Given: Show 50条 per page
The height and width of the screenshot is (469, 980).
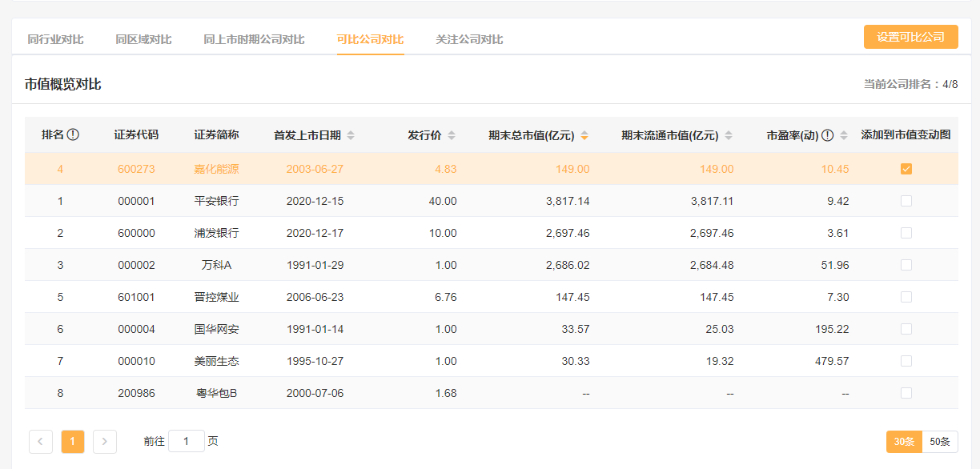Looking at the screenshot, I should [940, 442].
